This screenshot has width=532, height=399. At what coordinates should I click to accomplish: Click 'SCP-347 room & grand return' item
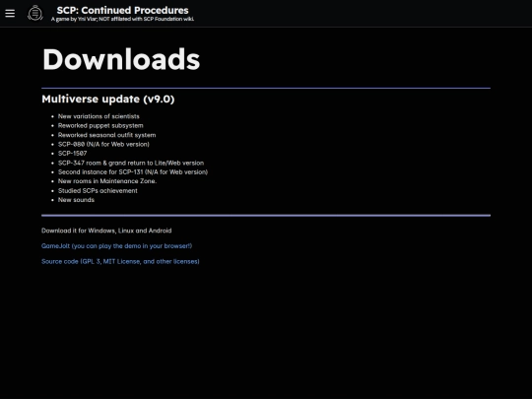click(131, 163)
